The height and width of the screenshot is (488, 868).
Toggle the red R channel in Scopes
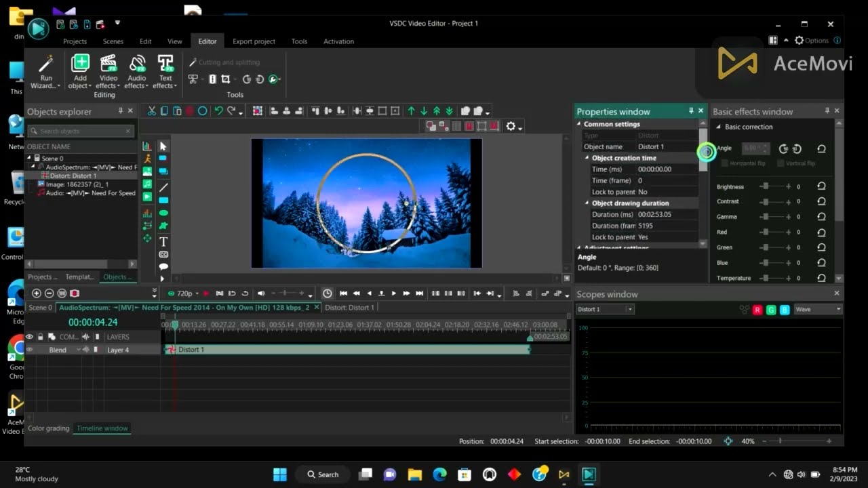pyautogui.click(x=757, y=310)
